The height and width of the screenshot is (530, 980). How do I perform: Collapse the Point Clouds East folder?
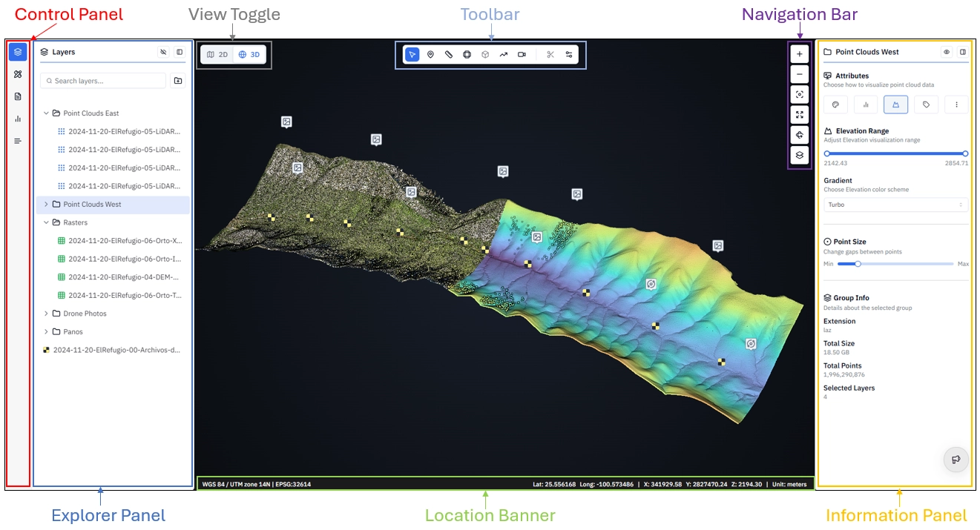pos(46,113)
